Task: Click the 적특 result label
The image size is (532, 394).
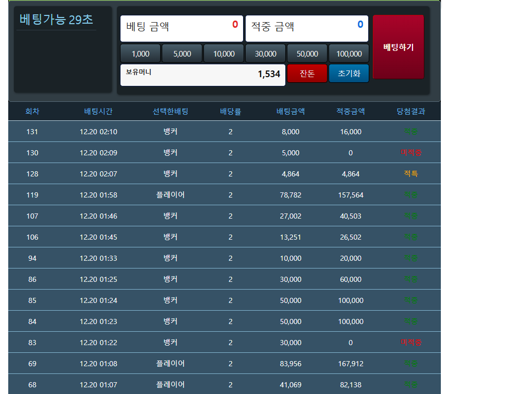Action: (411, 174)
